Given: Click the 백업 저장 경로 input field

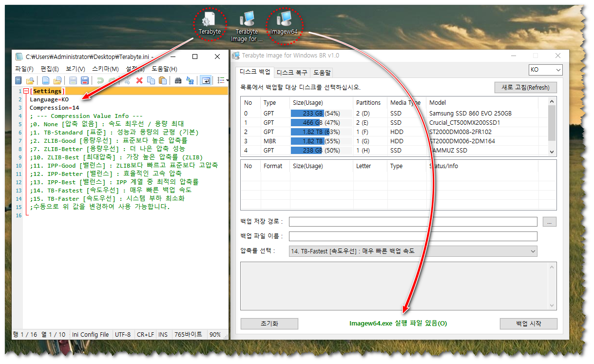Looking at the screenshot, I should [x=413, y=222].
